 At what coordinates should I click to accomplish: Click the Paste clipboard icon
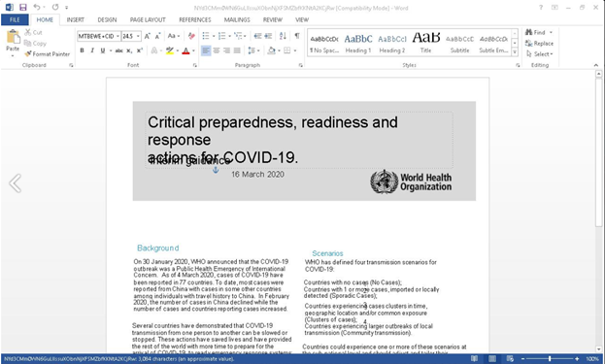click(13, 38)
